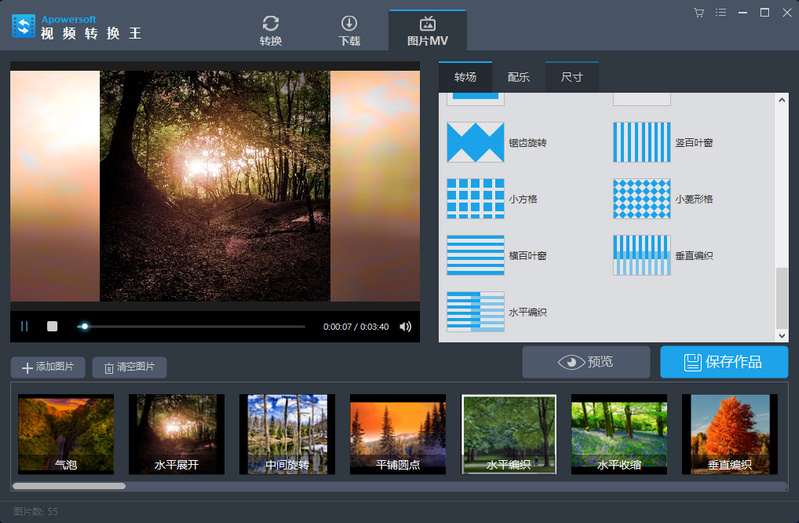799x523 pixels.
Task: Open the shopping cart icon
Action: click(699, 13)
